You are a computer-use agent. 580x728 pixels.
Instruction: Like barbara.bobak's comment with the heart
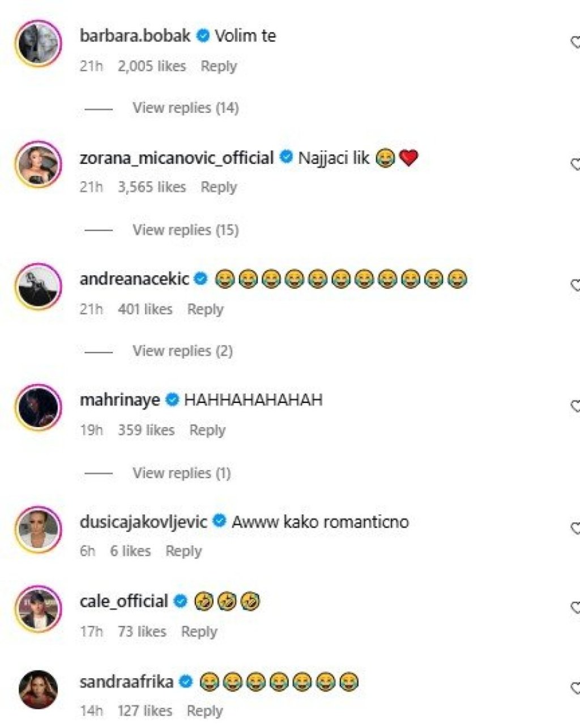pyautogui.click(x=575, y=42)
